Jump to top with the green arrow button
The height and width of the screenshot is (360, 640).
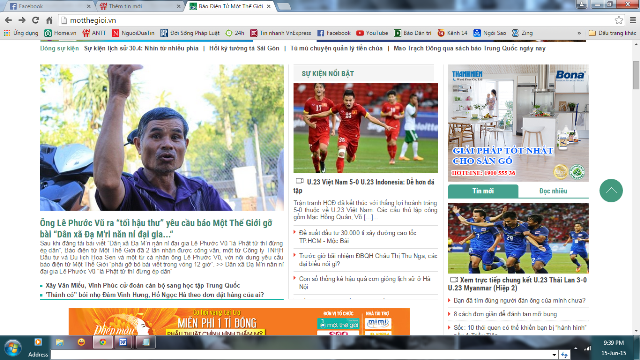611,191
